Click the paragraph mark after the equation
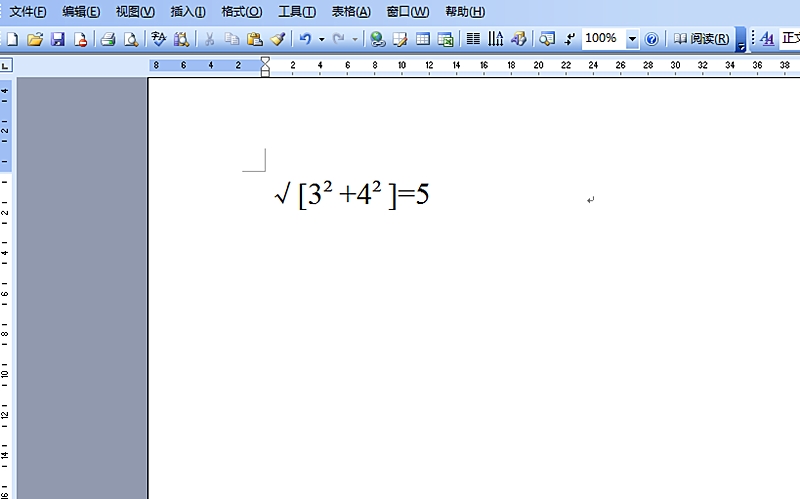Screen dimensions: 800x499 coord(590,200)
